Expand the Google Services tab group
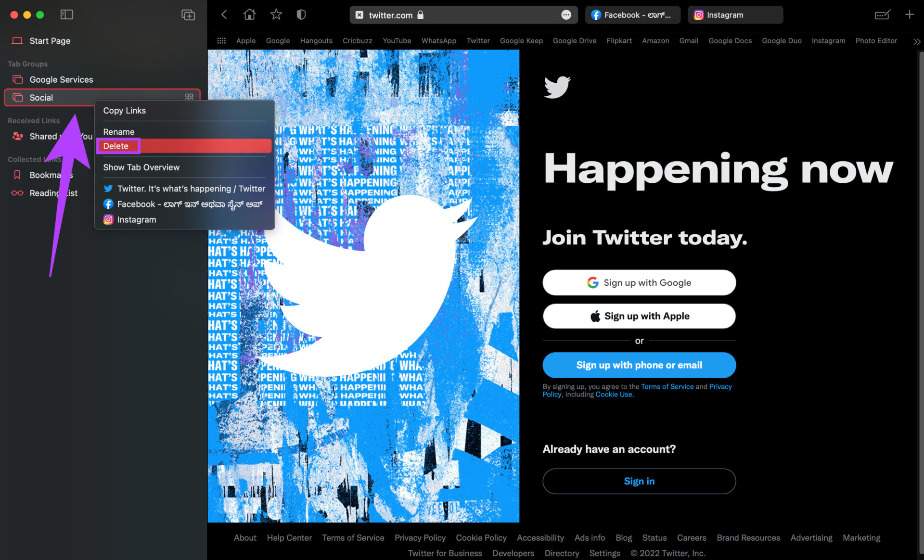The height and width of the screenshot is (560, 924). [x=62, y=79]
